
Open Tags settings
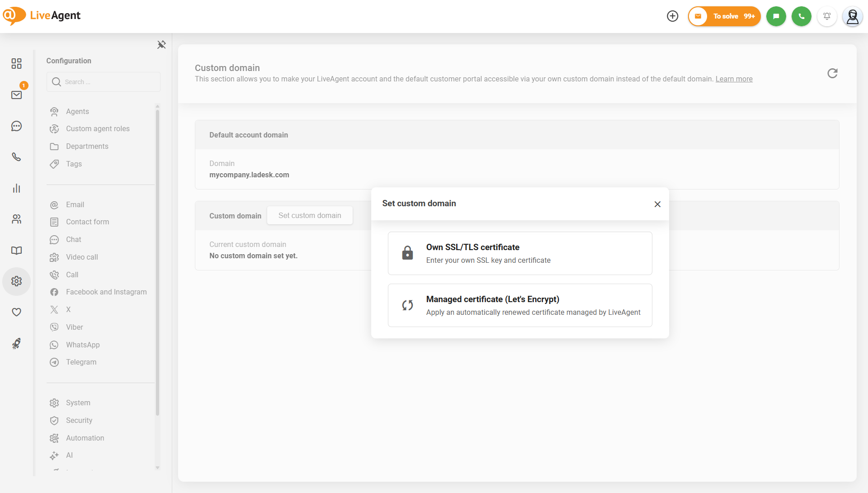click(x=74, y=164)
